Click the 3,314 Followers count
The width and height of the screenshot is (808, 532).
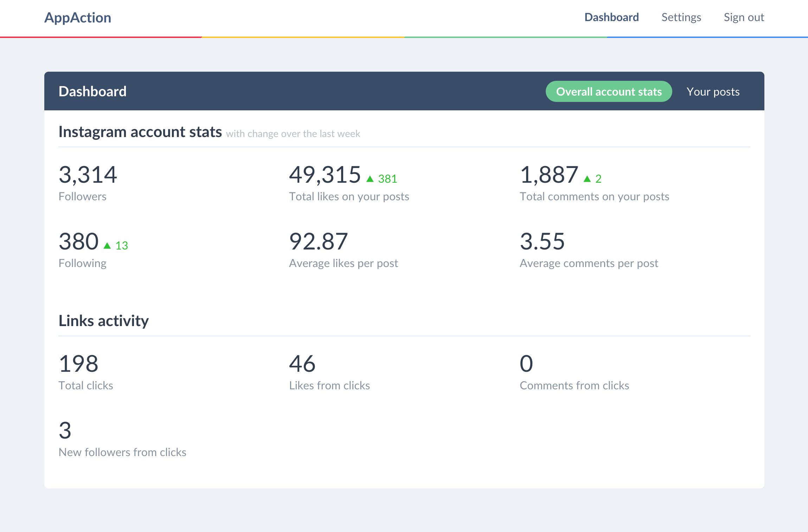(88, 175)
